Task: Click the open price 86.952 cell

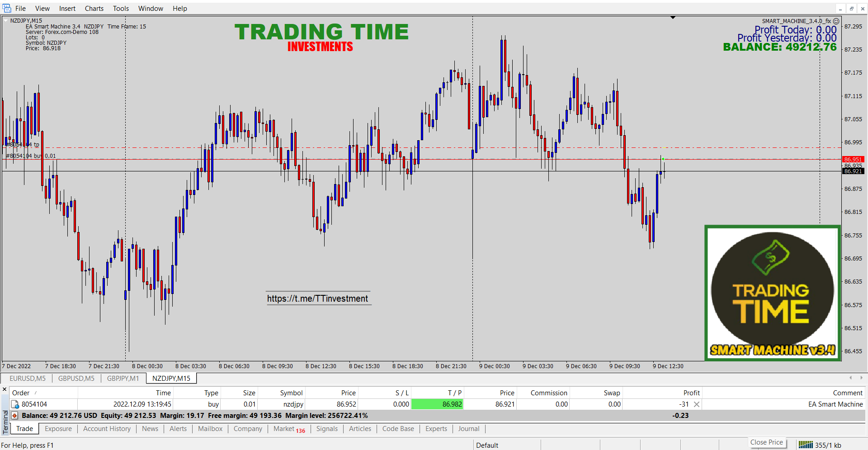Action: click(346, 404)
